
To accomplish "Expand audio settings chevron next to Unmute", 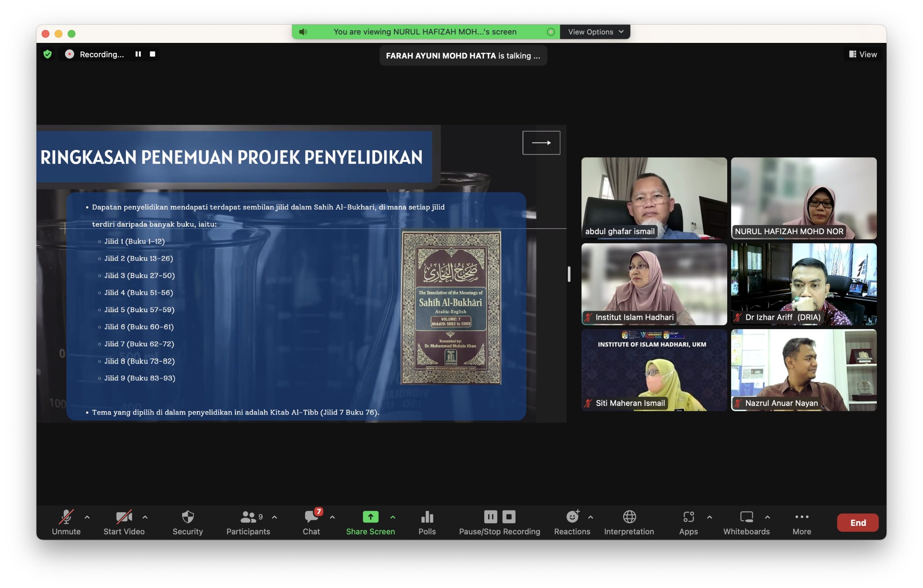I will point(87,517).
